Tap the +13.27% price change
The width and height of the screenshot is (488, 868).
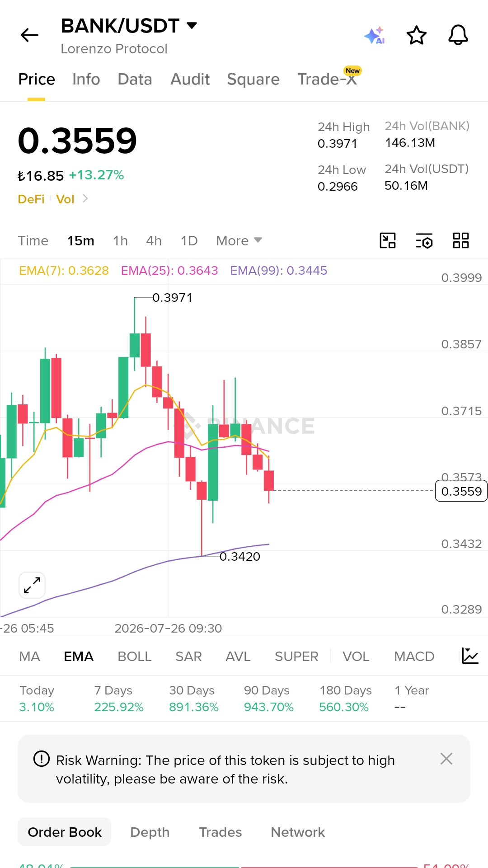click(96, 175)
